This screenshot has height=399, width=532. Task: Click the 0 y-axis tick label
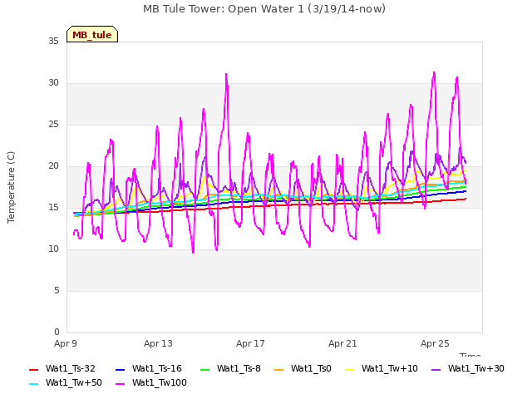tap(57, 332)
